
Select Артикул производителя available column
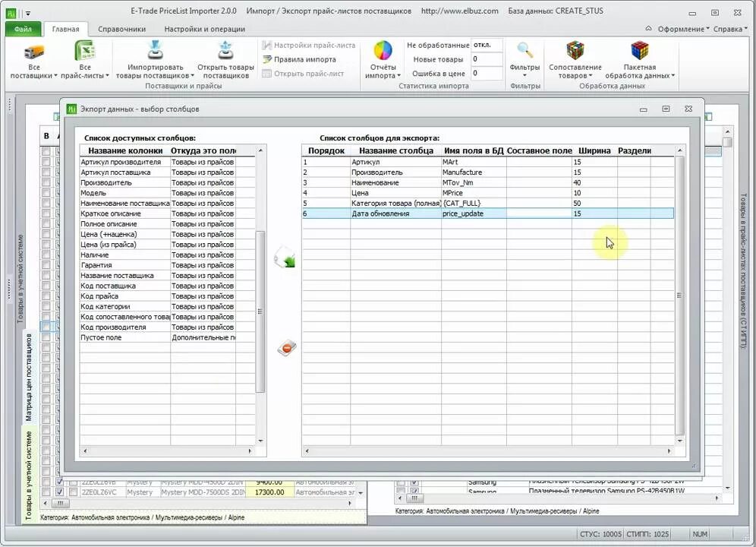point(167,163)
